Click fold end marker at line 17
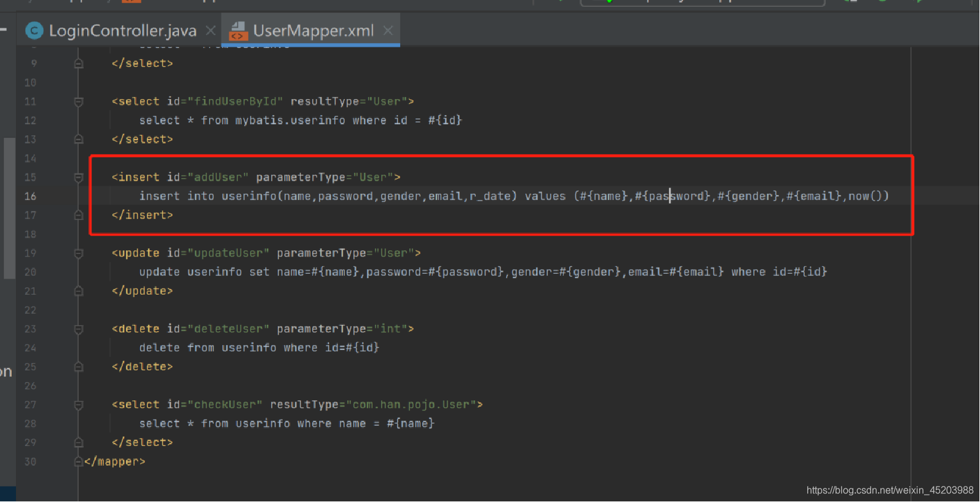This screenshot has width=980, height=502. pos(79,215)
